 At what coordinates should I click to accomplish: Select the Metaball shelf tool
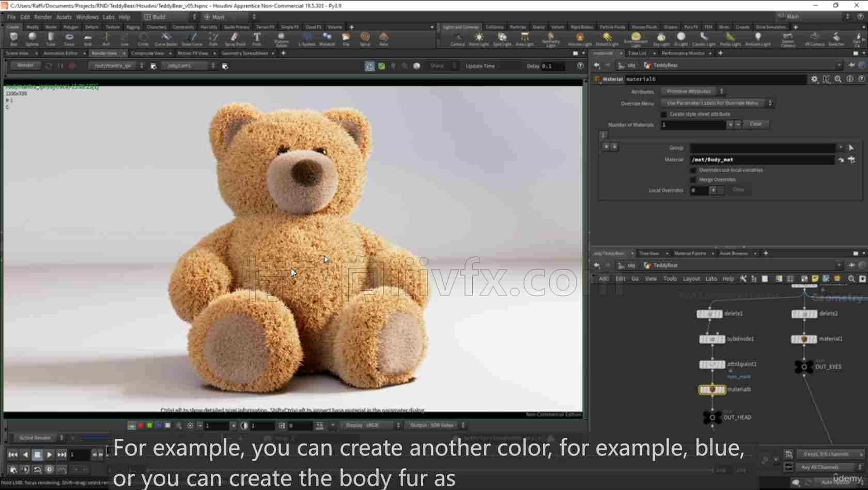click(x=327, y=39)
